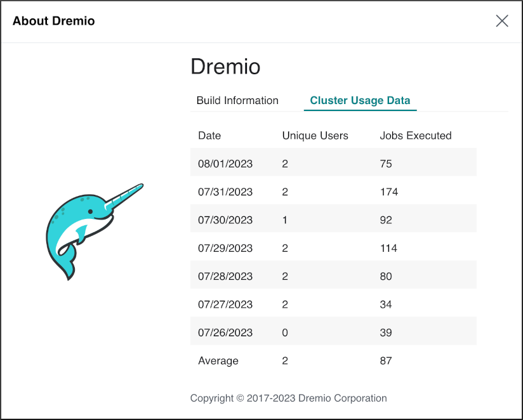Screen dimensions: 523x420
Task: Switch to the Build Information tab
Action: click(237, 100)
